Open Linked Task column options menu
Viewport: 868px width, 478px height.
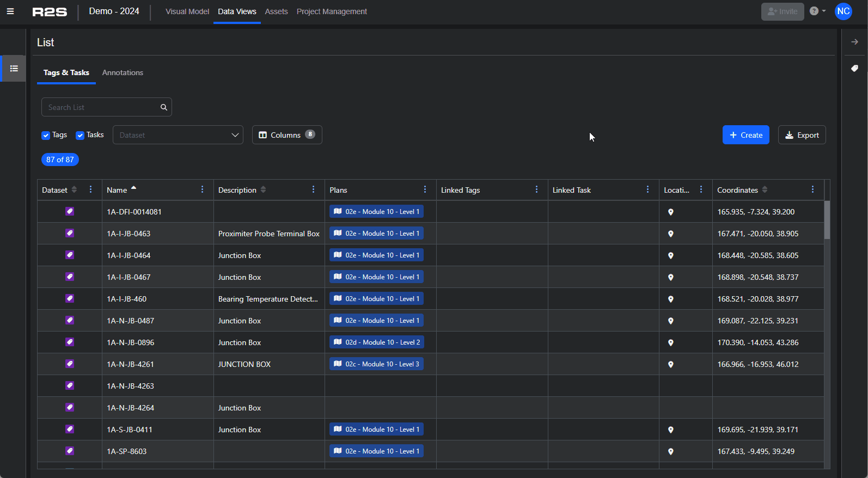click(x=648, y=189)
